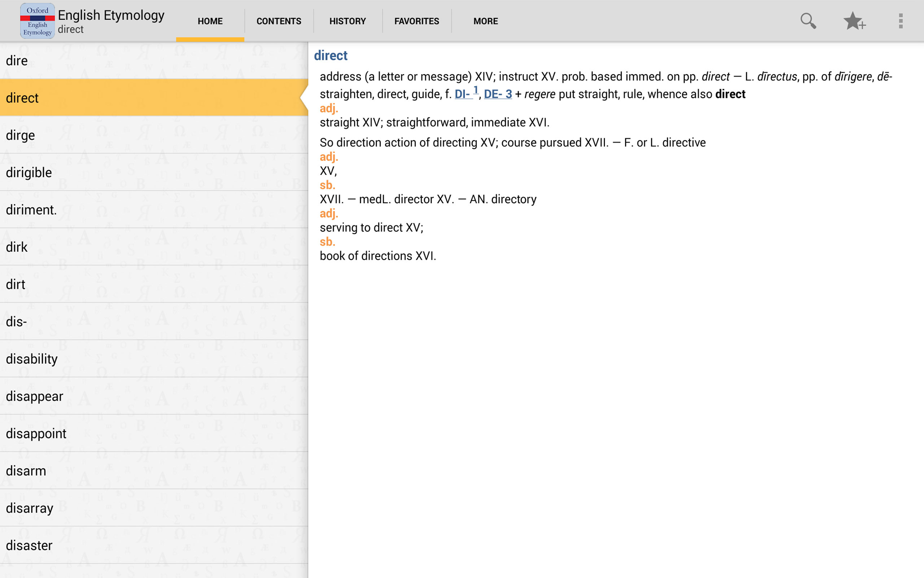The width and height of the screenshot is (924, 578).
Task: Open the three-dot overflow menu
Action: tap(900, 21)
